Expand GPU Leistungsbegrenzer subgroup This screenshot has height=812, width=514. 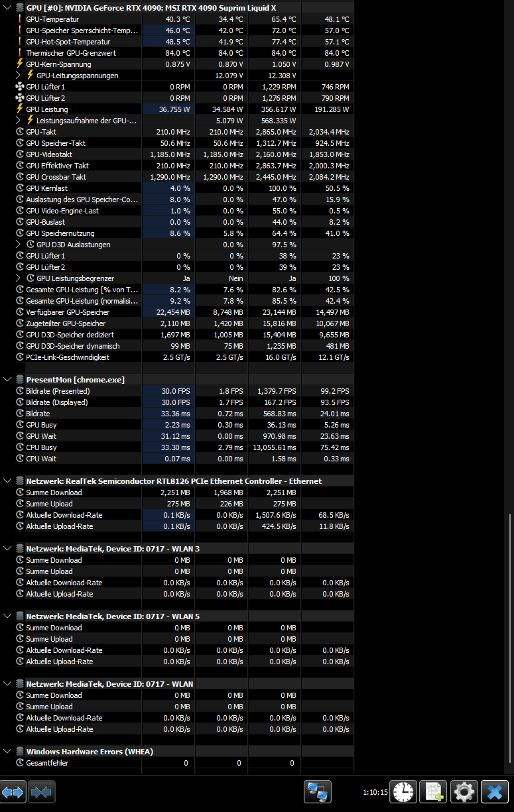coord(19,278)
